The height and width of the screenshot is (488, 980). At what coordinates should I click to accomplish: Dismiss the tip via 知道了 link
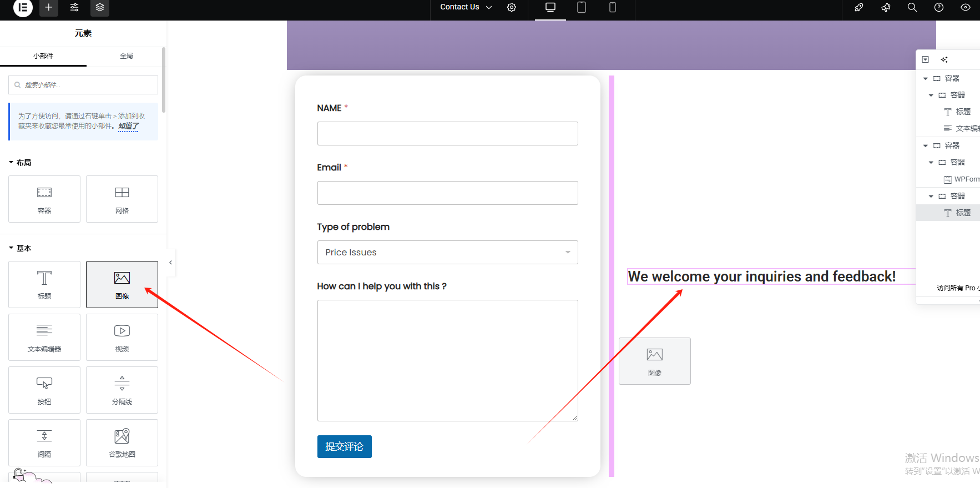tap(128, 126)
